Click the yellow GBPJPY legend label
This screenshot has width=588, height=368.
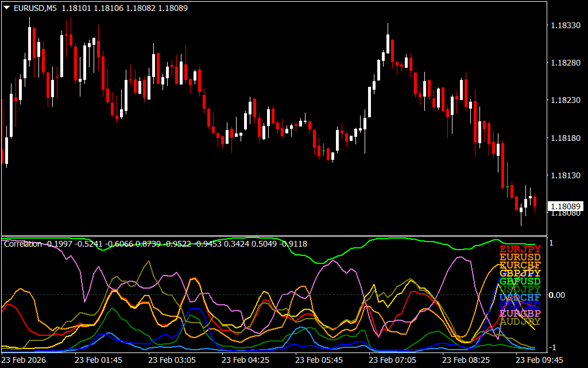coord(520,273)
